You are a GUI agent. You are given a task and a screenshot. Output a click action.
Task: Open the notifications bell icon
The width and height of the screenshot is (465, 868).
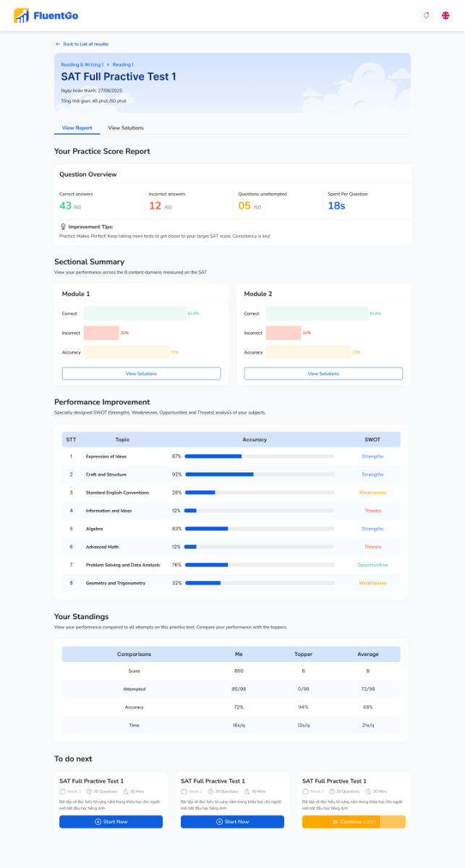point(426,16)
